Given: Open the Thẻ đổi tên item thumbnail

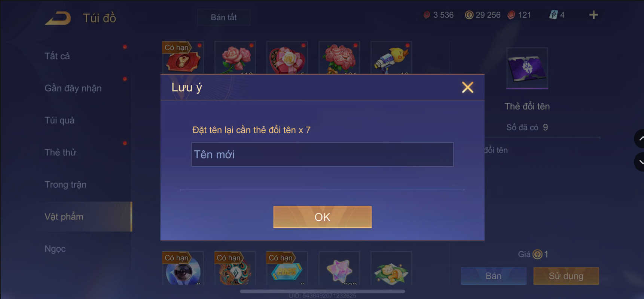Looking at the screenshot, I should 527,68.
